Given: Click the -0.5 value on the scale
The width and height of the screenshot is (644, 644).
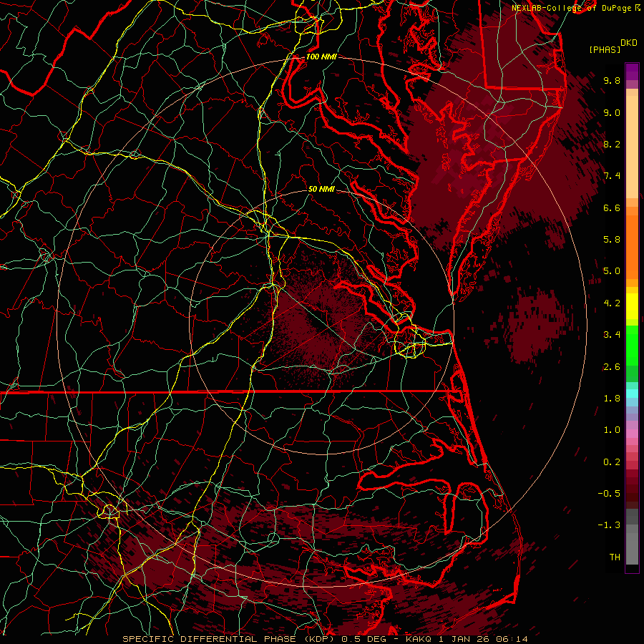Looking at the screenshot, I should coord(609,494).
